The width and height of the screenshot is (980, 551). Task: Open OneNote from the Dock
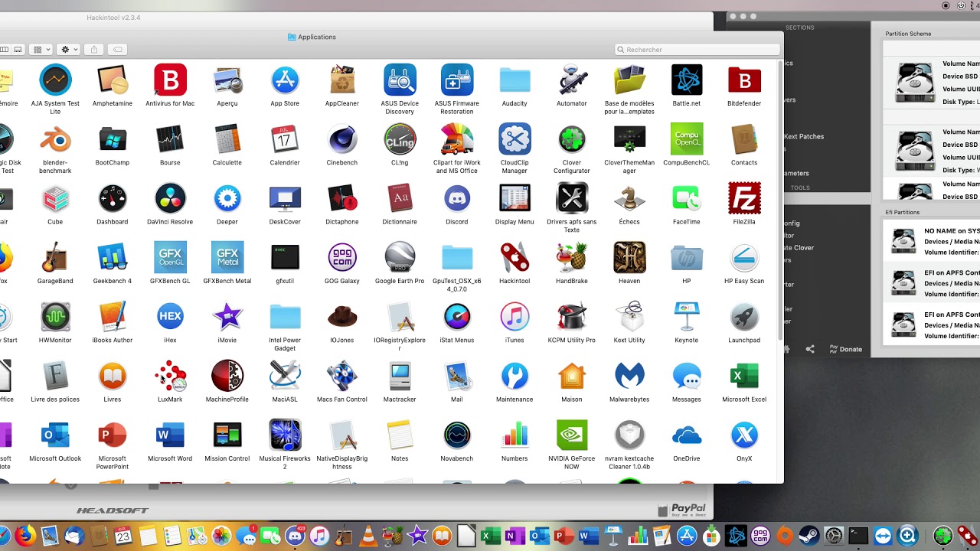pyautogui.click(x=515, y=536)
